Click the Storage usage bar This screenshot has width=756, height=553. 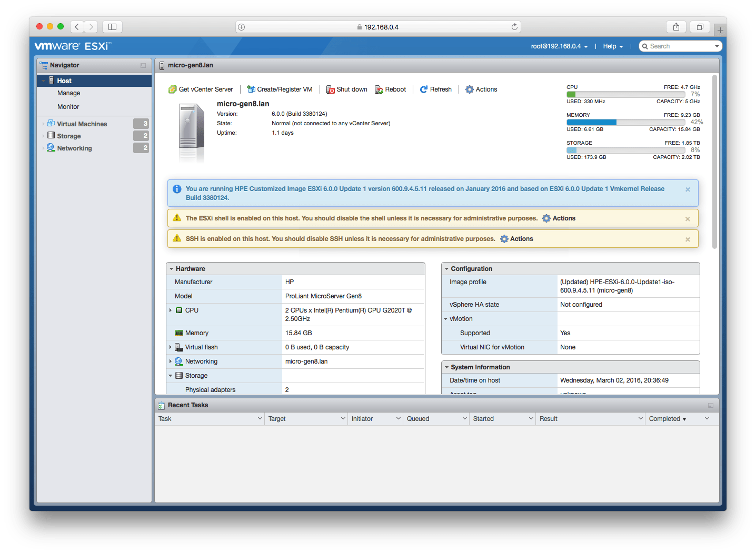pos(626,150)
